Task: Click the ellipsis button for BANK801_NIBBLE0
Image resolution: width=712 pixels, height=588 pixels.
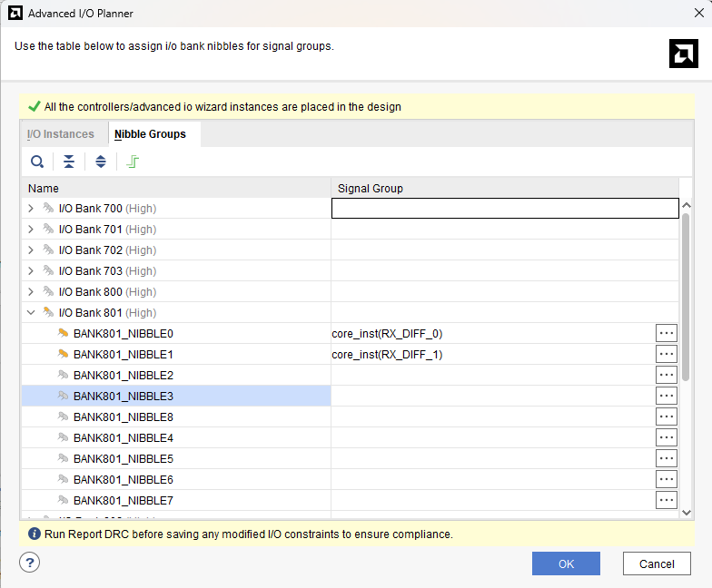Action: coord(667,333)
